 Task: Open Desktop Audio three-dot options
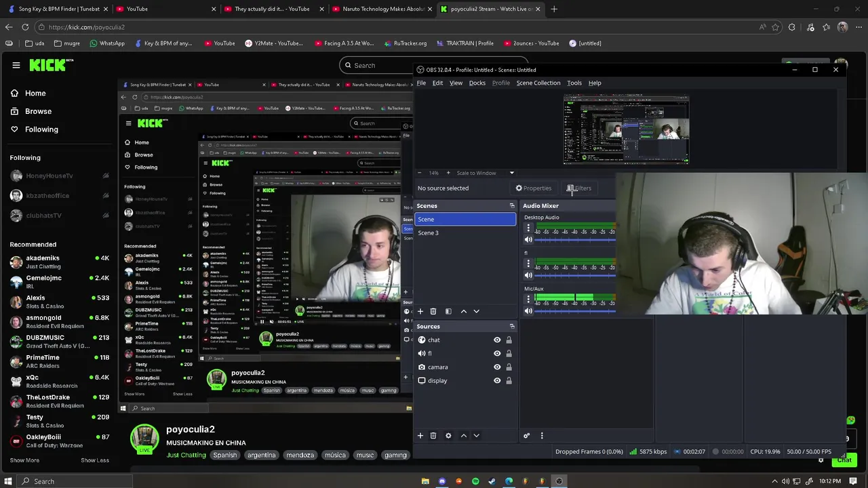tap(528, 228)
